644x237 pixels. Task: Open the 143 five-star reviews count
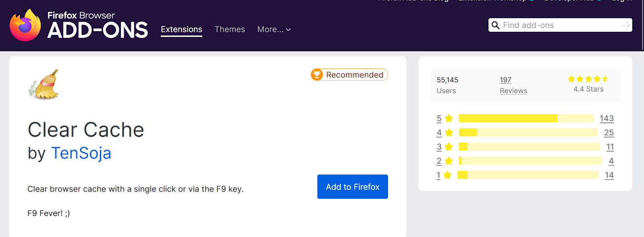pos(607,118)
